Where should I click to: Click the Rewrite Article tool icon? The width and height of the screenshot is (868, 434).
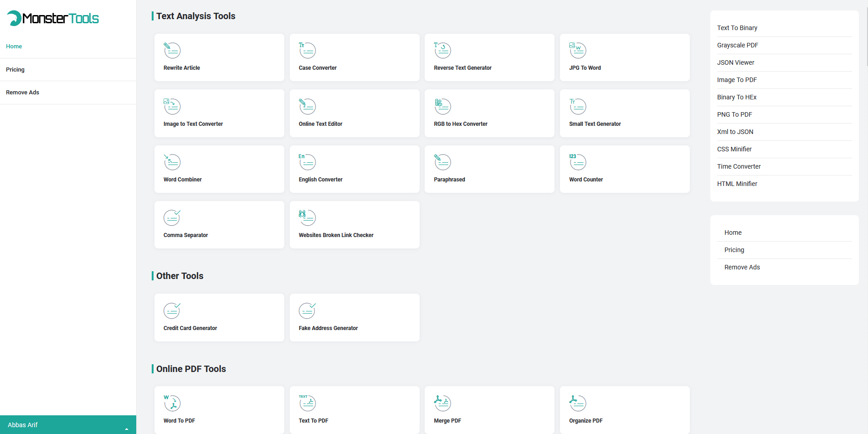172,50
